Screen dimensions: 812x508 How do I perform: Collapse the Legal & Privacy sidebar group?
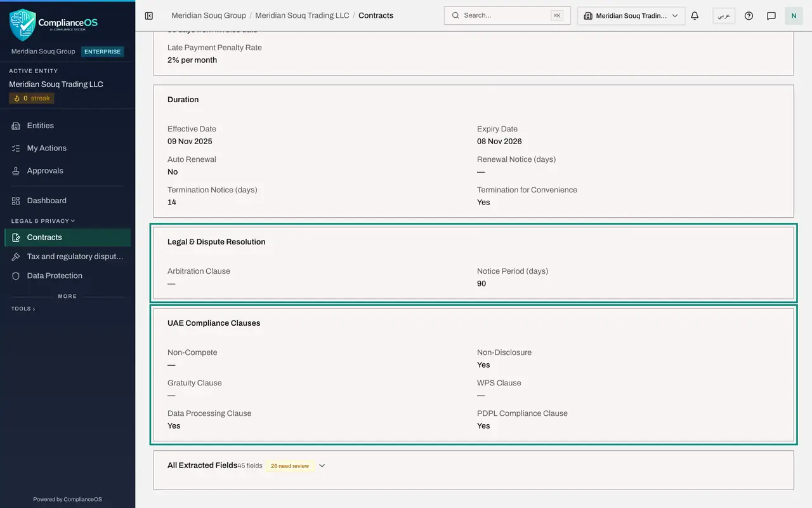[x=43, y=221]
